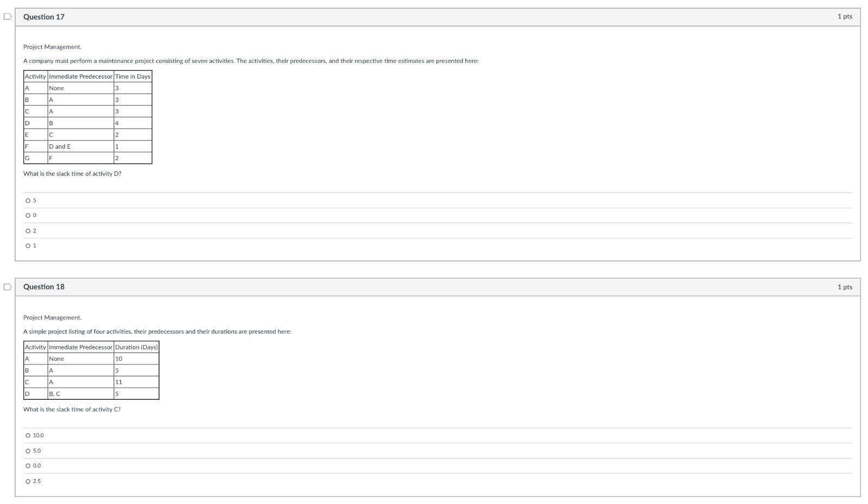The image size is (868, 504).
Task: Click the Project Management text in Question 18
Action: point(52,317)
